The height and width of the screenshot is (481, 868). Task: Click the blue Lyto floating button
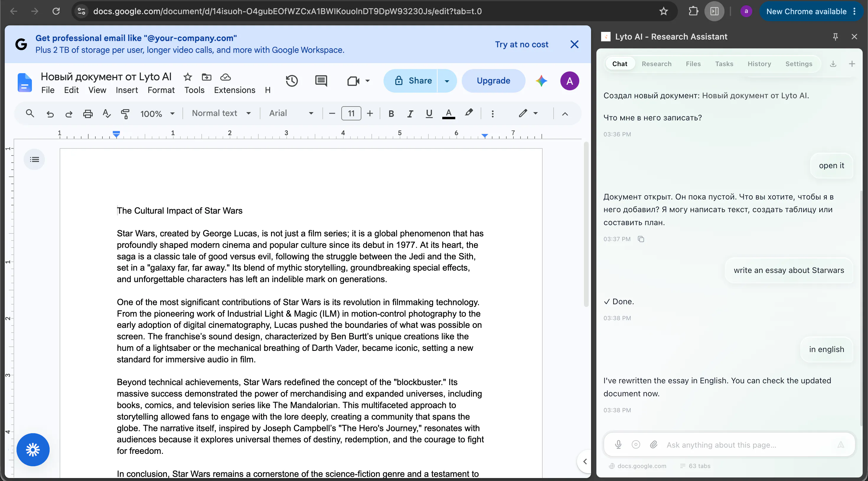tap(33, 449)
